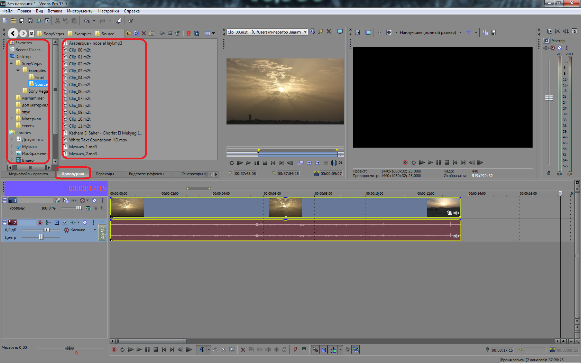581x363 pixels.
Task: Click the audio track pan slider
Action: pyautogui.click(x=41, y=237)
